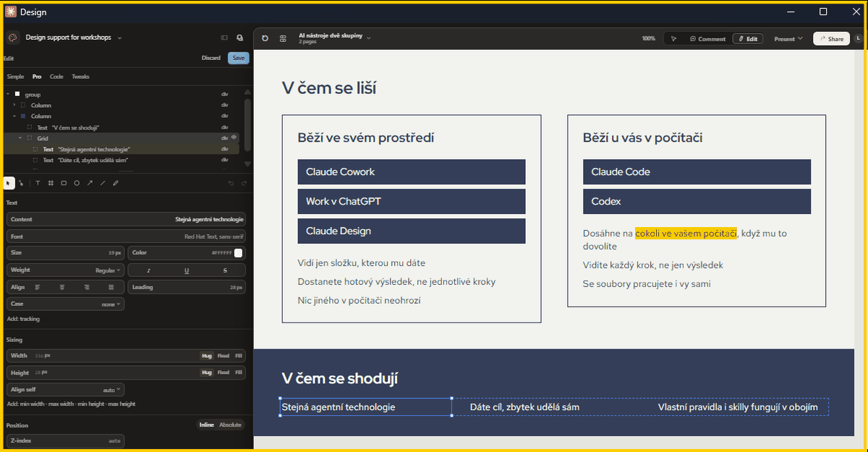The width and height of the screenshot is (868, 452).
Task: Open the chat bubbles icon
Action: click(239, 38)
